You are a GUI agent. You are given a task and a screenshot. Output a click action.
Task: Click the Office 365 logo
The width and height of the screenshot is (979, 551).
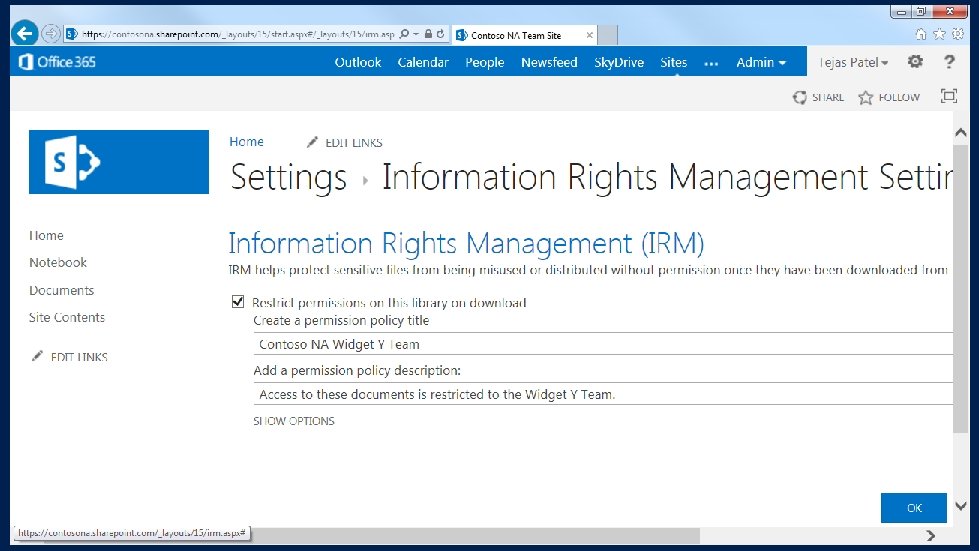point(57,62)
